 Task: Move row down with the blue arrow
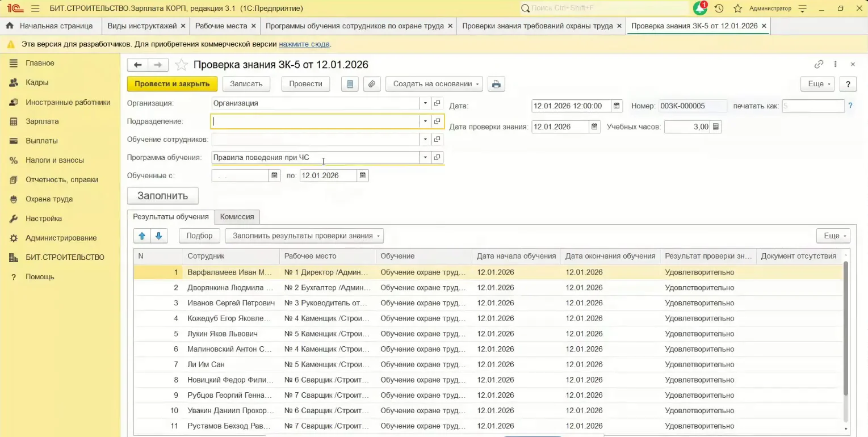click(x=158, y=236)
